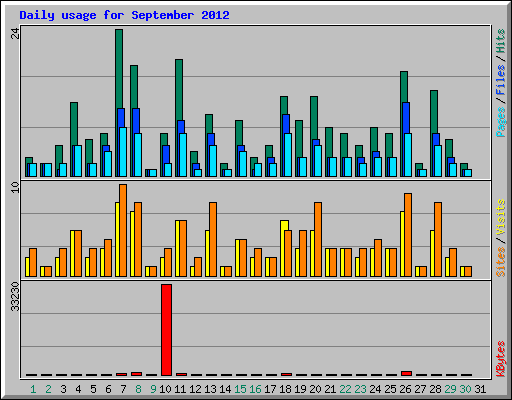
Task: Click day label "13" on the x-axis
Action: click(210, 389)
